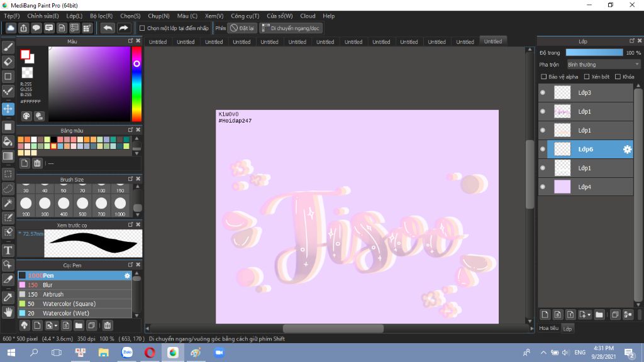Delete brush with trash icon
The width and height of the screenshot is (644, 362).
(107, 326)
